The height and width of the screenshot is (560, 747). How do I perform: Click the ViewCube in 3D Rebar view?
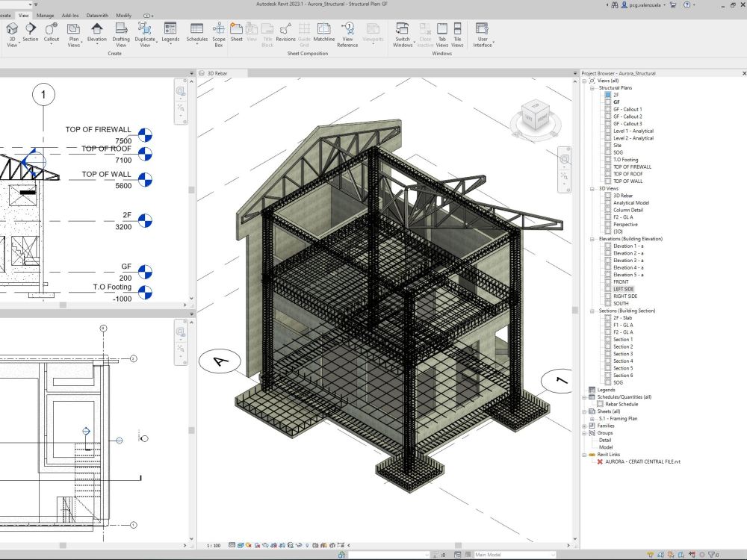pos(536,115)
